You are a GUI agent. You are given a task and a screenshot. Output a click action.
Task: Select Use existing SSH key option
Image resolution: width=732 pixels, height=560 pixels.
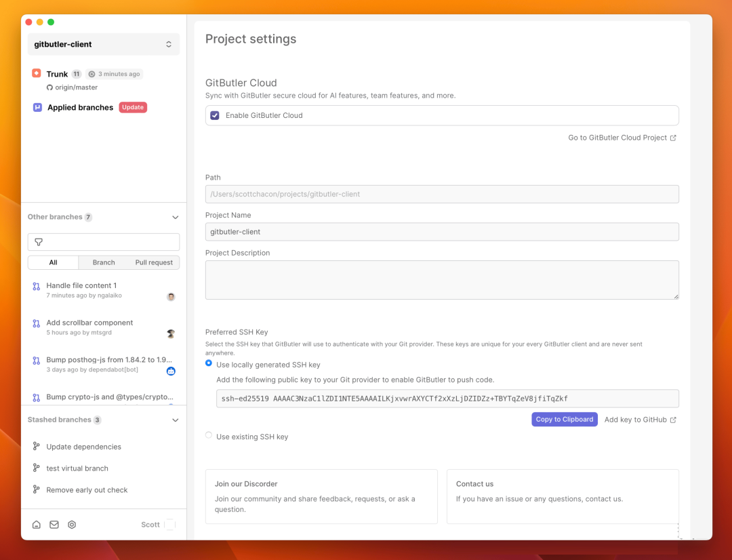[x=209, y=435]
